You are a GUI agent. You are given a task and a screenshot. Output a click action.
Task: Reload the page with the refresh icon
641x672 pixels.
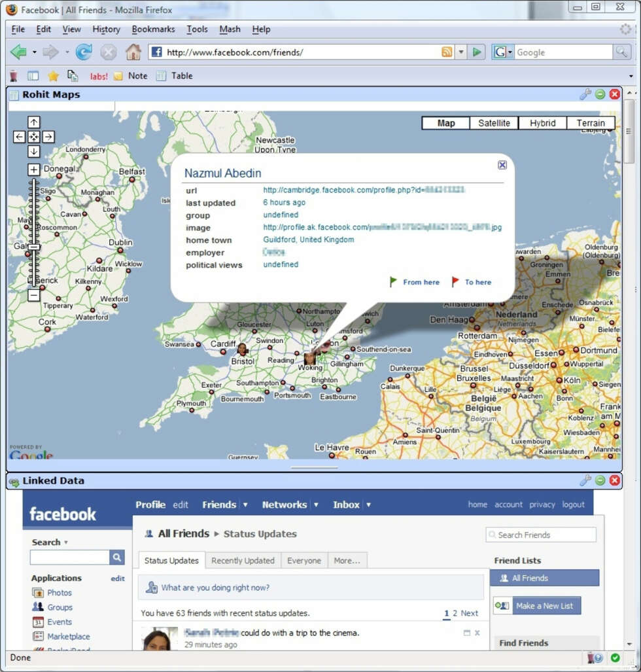pyautogui.click(x=84, y=52)
